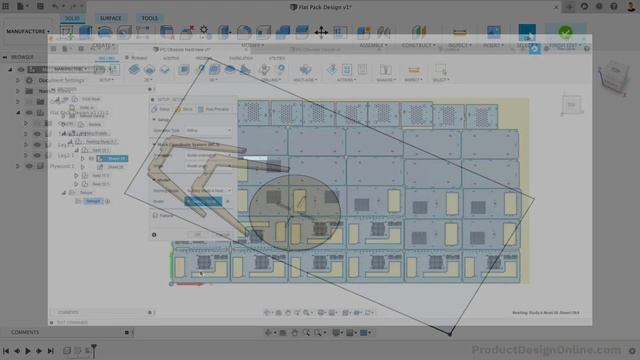Open timeline settings gear
Viewport: 640px width, 360px height.
632,351
